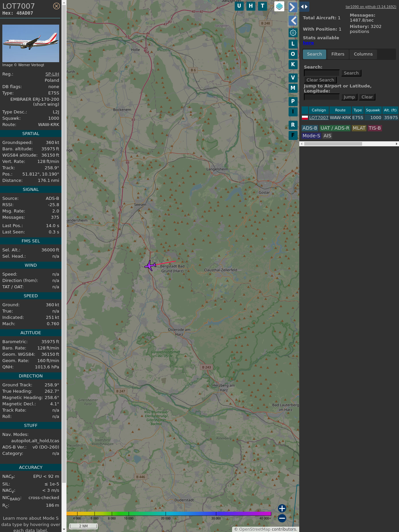Click the left chevron sidebar arrow
Image resolution: width=399 pixels, height=532 pixels.
coord(293,21)
